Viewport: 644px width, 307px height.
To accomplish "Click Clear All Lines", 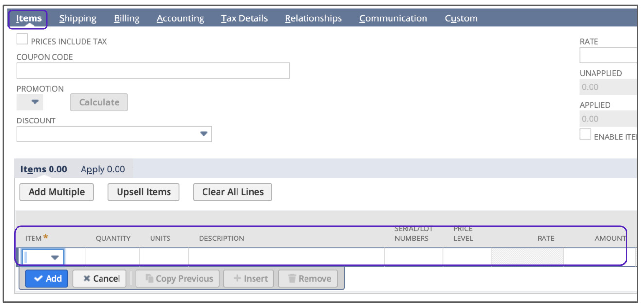I will 233,192.
